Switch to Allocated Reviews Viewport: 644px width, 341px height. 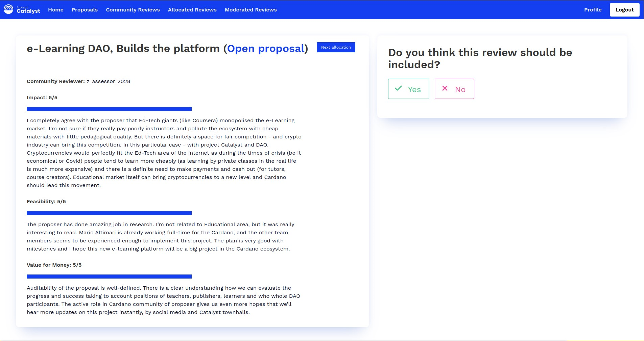pos(192,10)
